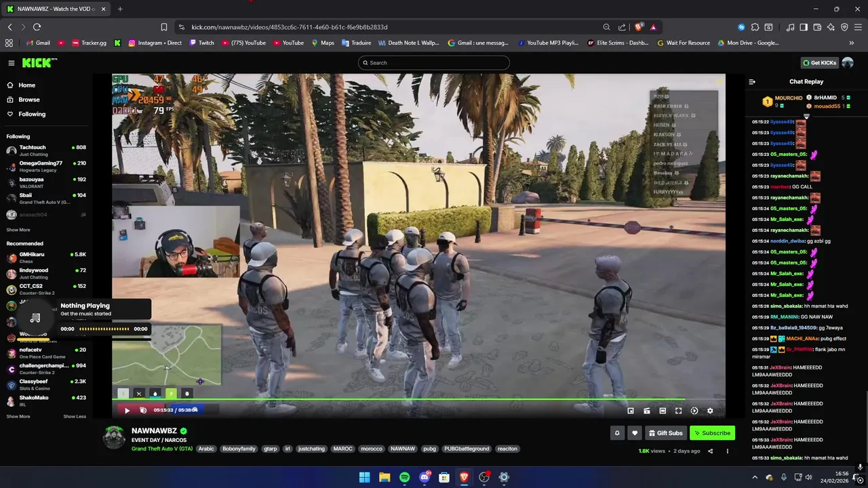Open Following in the sidebar
Viewport: 868px width, 488px height.
coord(45,114)
